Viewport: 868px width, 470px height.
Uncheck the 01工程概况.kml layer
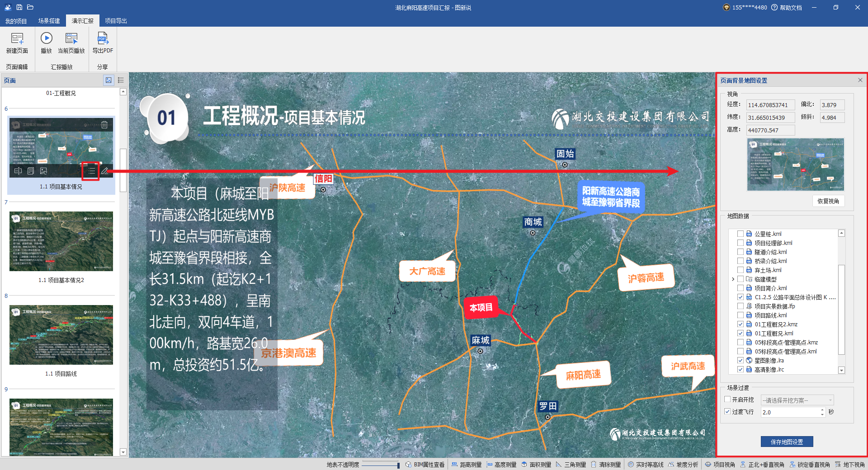click(741, 333)
